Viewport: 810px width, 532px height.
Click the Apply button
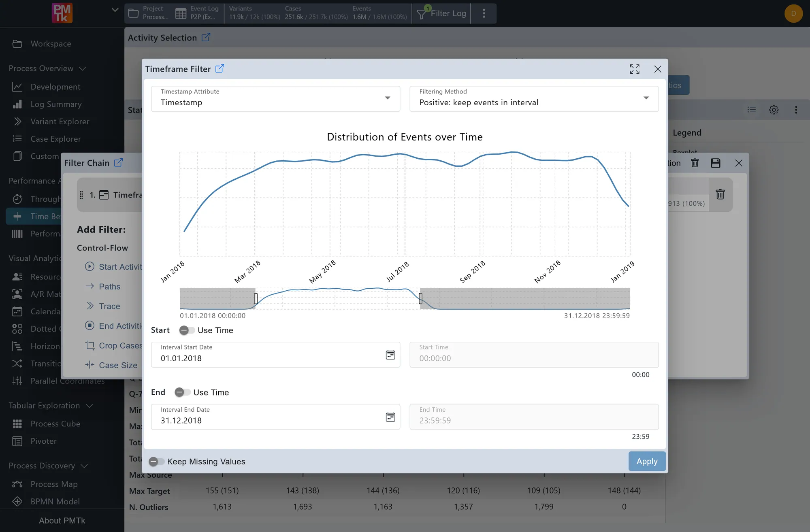[x=647, y=461]
